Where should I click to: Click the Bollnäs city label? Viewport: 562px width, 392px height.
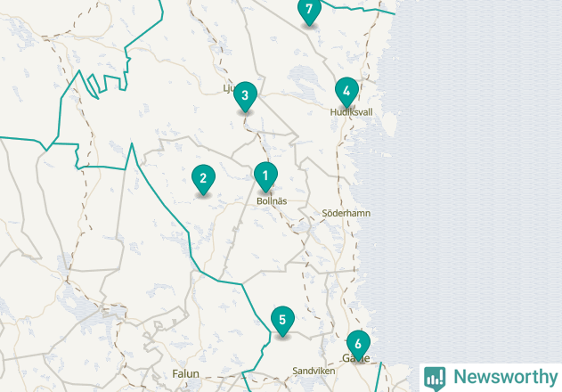[272, 201]
